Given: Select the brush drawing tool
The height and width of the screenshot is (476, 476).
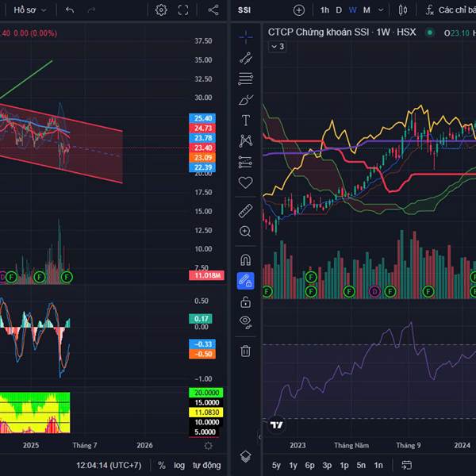Looking at the screenshot, I should pos(246,100).
